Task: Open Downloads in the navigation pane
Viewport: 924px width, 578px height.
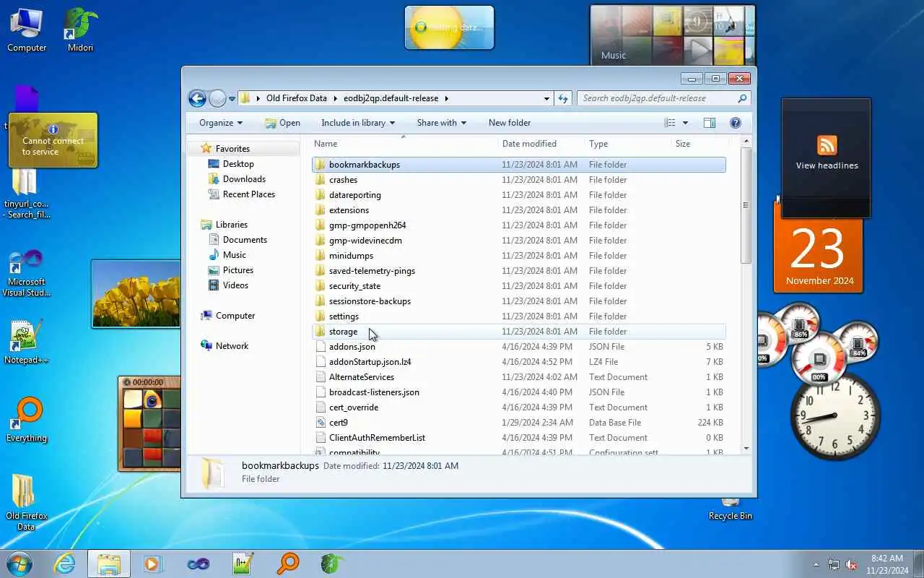Action: point(244,179)
